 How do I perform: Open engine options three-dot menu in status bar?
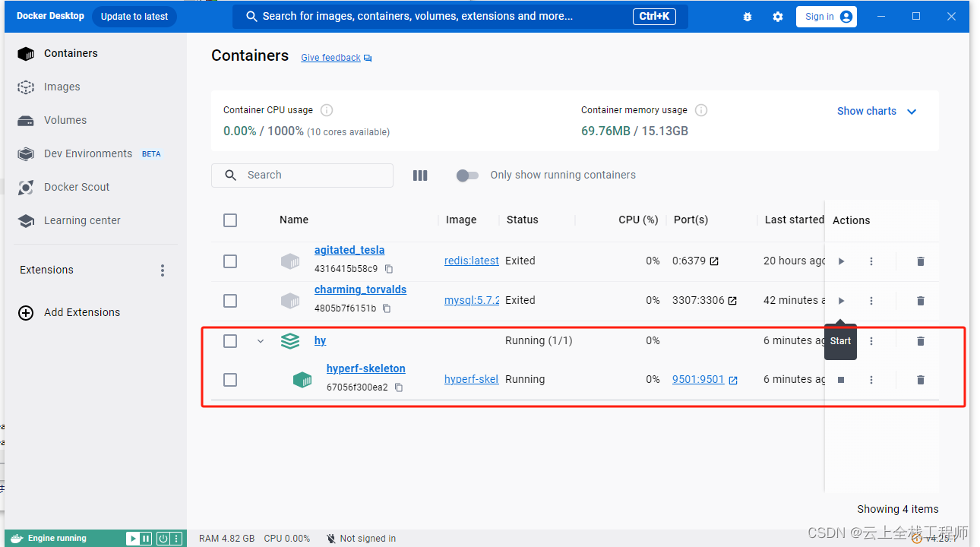point(176,539)
